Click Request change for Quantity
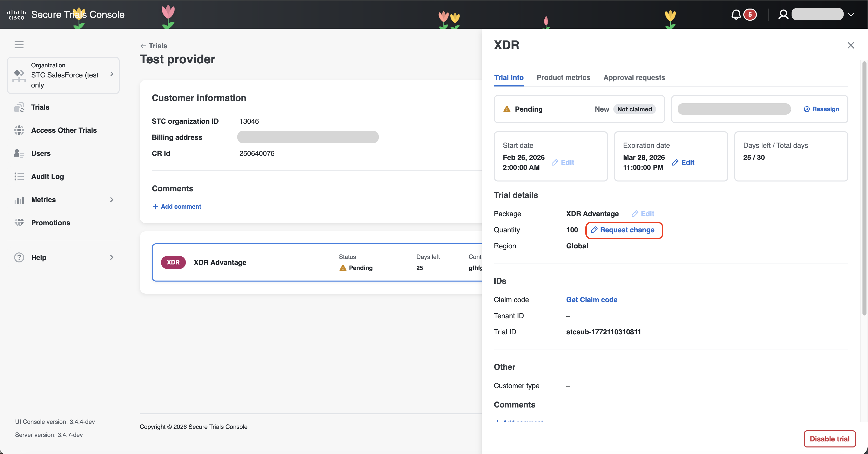This screenshot has height=454, width=868. (624, 230)
